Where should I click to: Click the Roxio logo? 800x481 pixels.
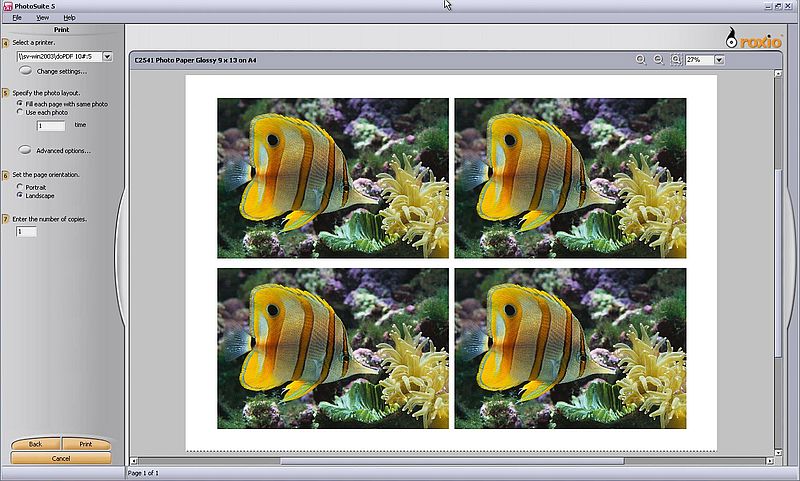pyautogui.click(x=753, y=38)
